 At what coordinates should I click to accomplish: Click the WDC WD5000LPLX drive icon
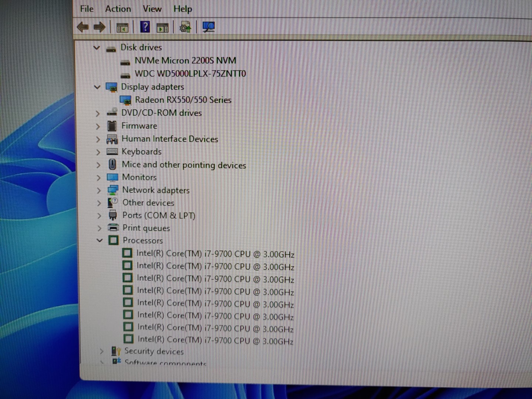(x=125, y=75)
